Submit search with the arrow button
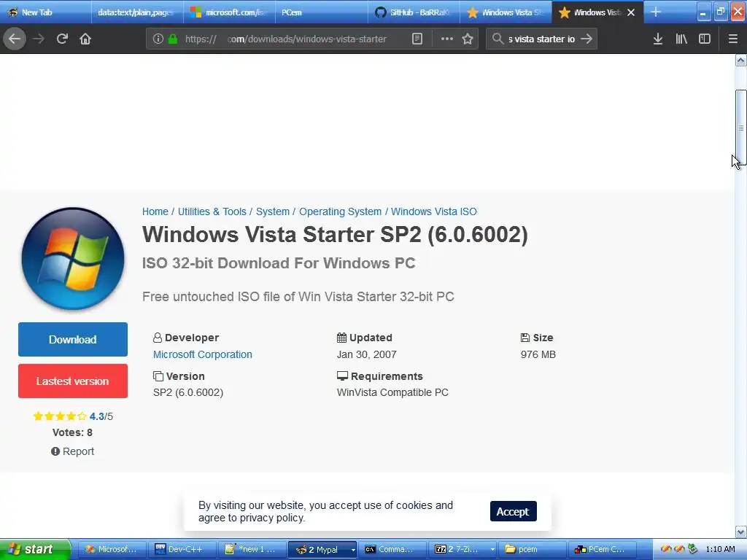Image resolution: width=747 pixels, height=560 pixels. [x=587, y=39]
